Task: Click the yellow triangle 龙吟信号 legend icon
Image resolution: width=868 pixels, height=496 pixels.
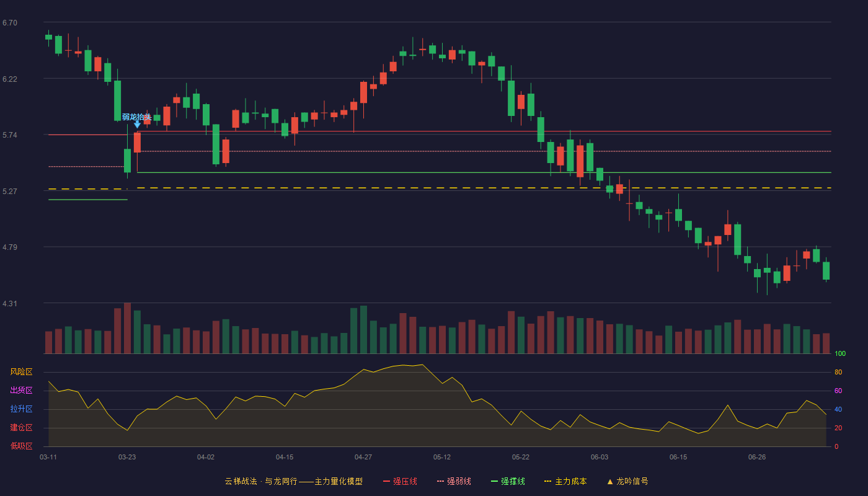Action: coord(610,482)
